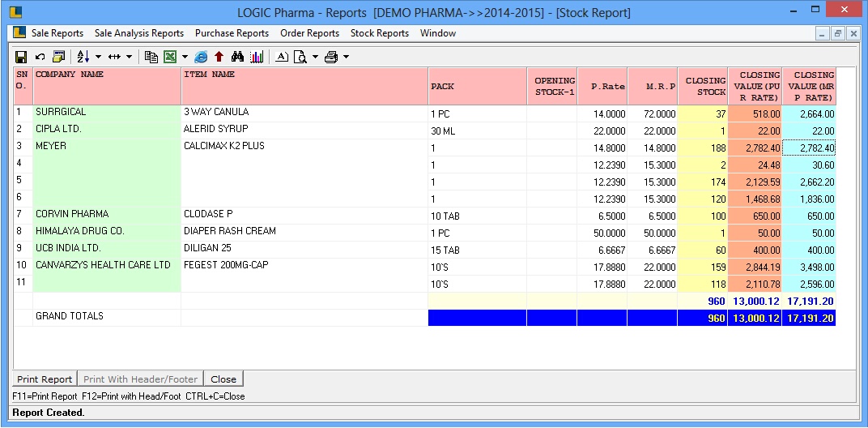Click the A-Z sort icon
This screenshot has height=428, width=868.
click(83, 57)
